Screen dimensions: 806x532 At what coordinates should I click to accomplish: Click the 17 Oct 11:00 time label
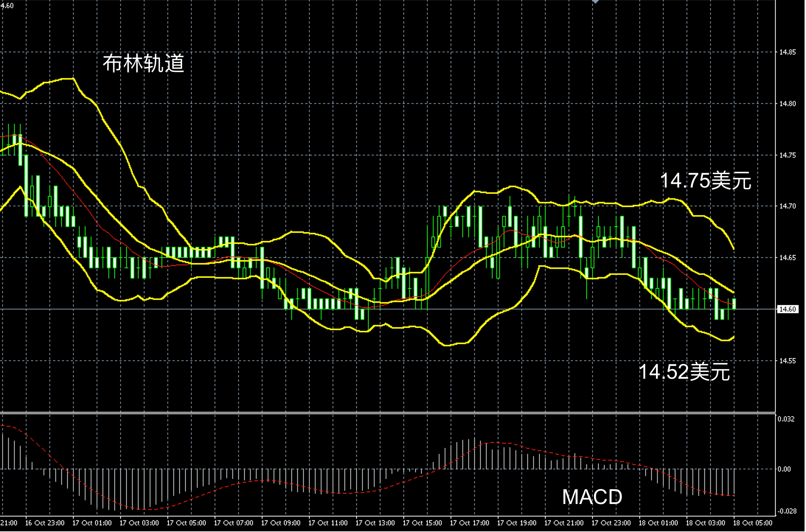pyautogui.click(x=328, y=523)
